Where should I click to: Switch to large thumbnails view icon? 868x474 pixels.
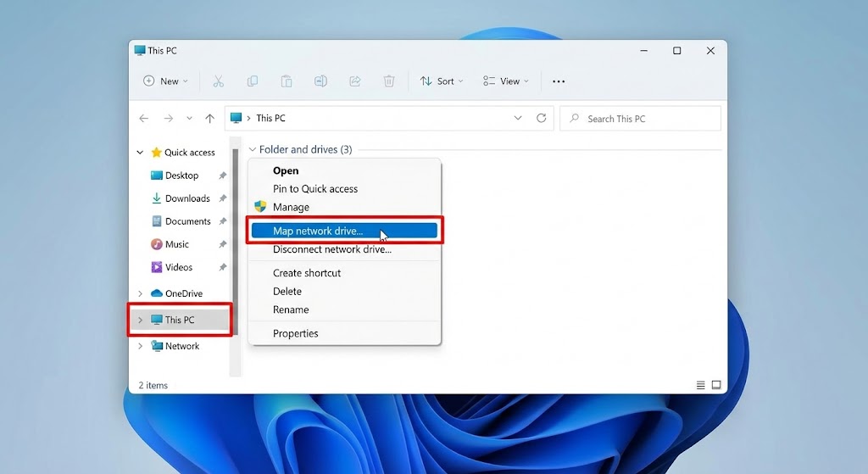[716, 385]
